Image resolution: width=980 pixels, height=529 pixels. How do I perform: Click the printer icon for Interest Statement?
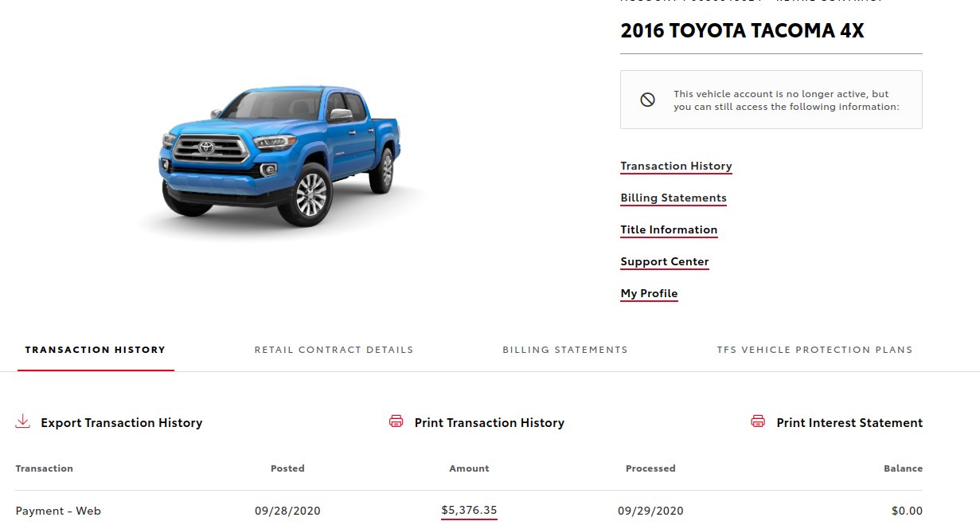pos(759,421)
